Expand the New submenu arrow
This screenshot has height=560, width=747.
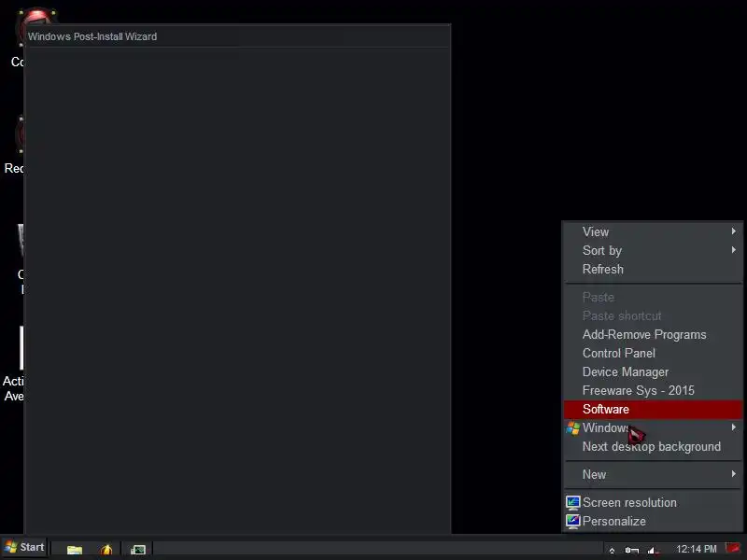pos(734,473)
